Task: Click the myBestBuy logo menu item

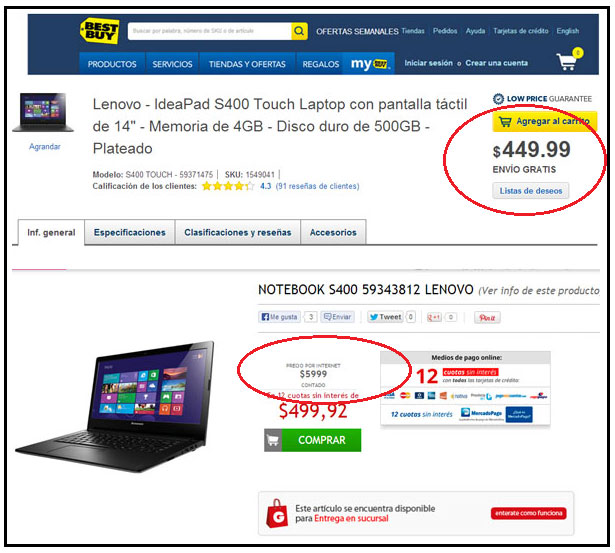Action: [x=369, y=64]
